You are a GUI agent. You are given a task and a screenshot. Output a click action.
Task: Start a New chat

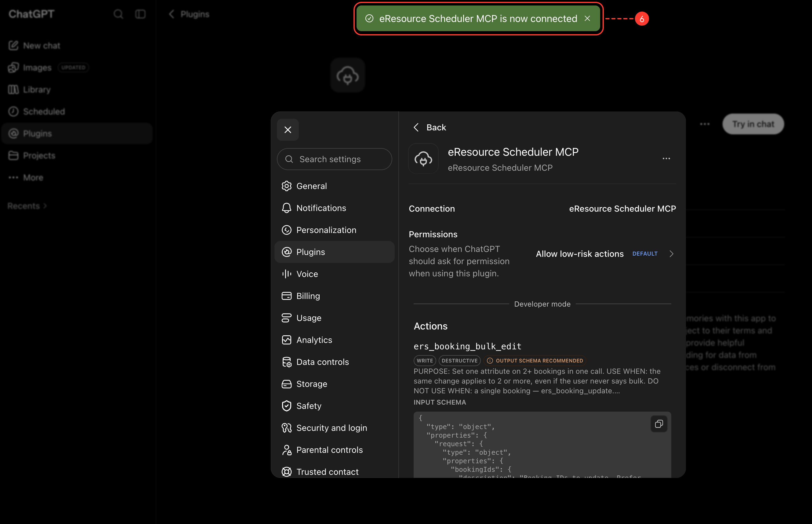(77, 45)
